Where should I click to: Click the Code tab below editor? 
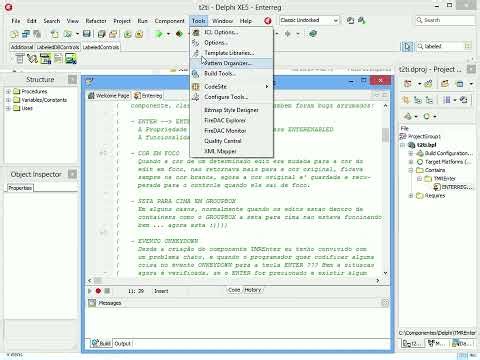[234, 290]
